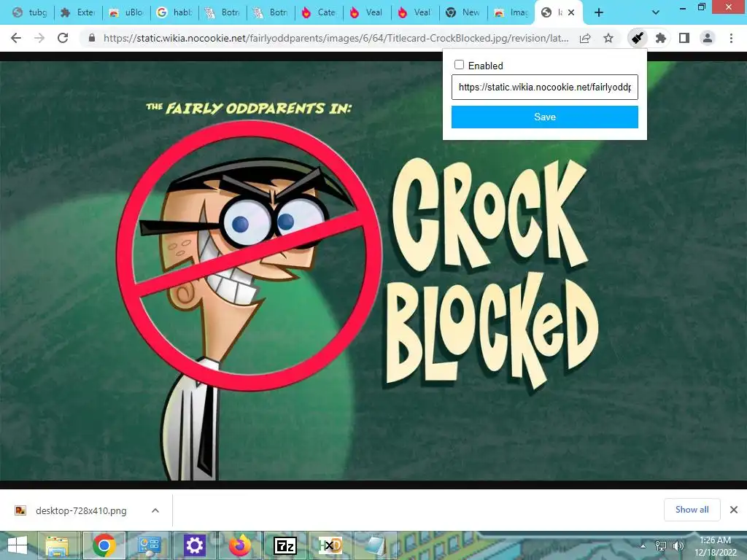
Task: Switch to the Imag tab
Action: point(511,13)
